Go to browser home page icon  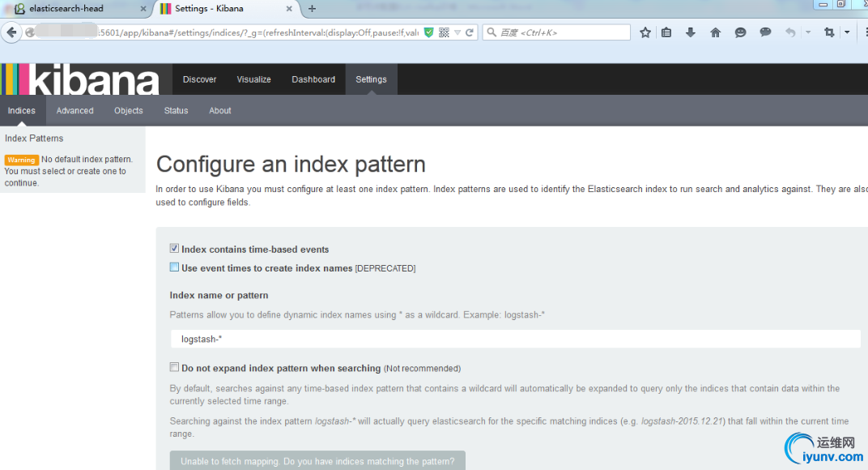pos(715,32)
